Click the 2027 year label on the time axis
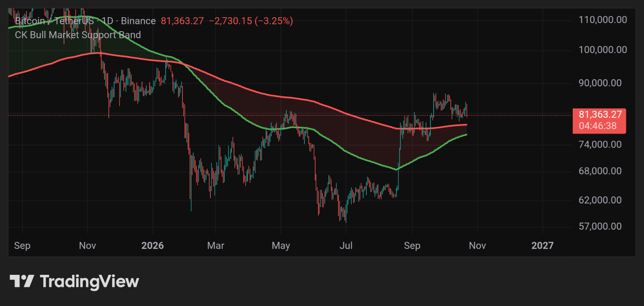This screenshot has width=644, height=306. [x=542, y=245]
